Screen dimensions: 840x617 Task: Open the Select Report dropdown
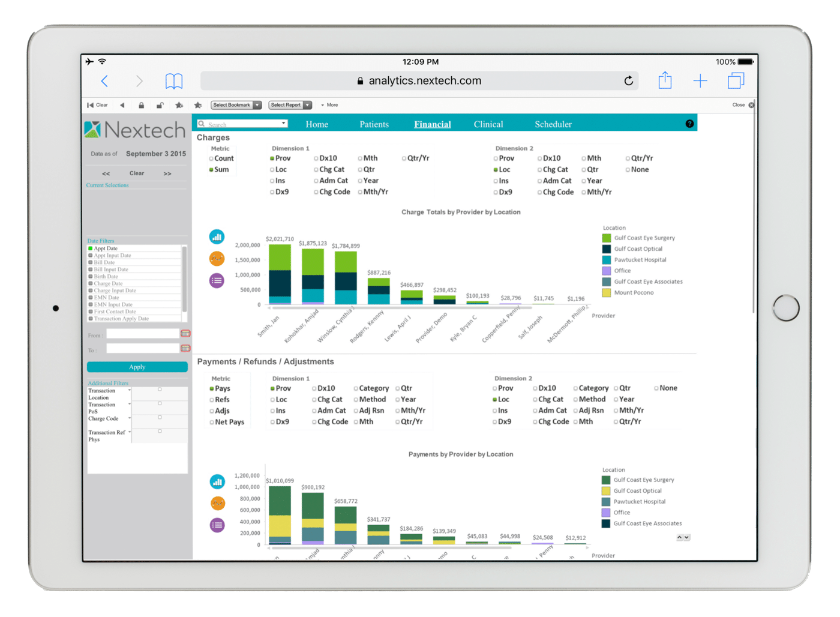[290, 105]
